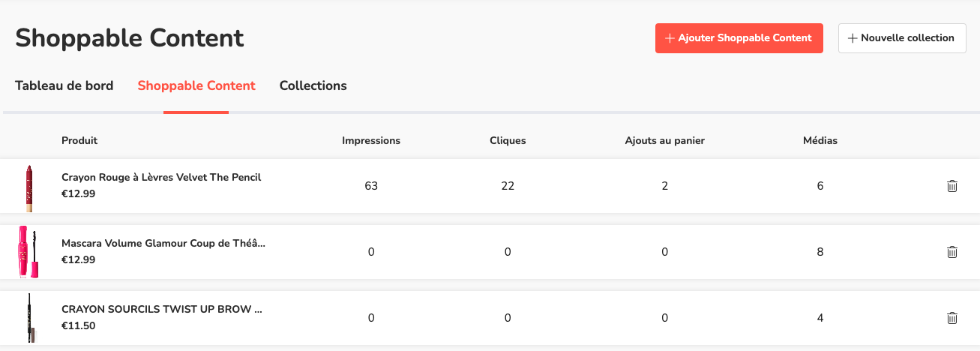
Task: Click the media count 6
Action: (x=820, y=186)
